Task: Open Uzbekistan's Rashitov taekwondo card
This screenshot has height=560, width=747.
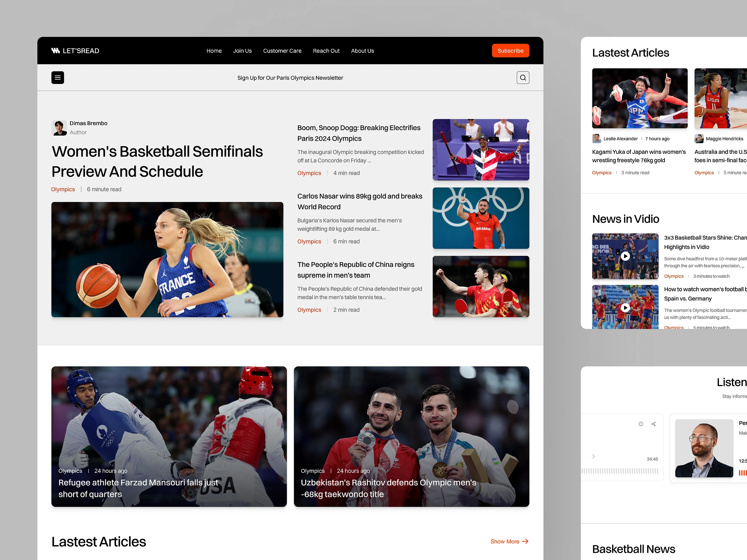Action: coord(411,436)
